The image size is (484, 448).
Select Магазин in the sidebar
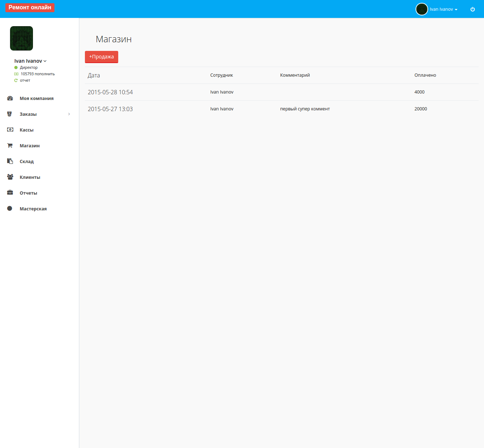(x=30, y=146)
